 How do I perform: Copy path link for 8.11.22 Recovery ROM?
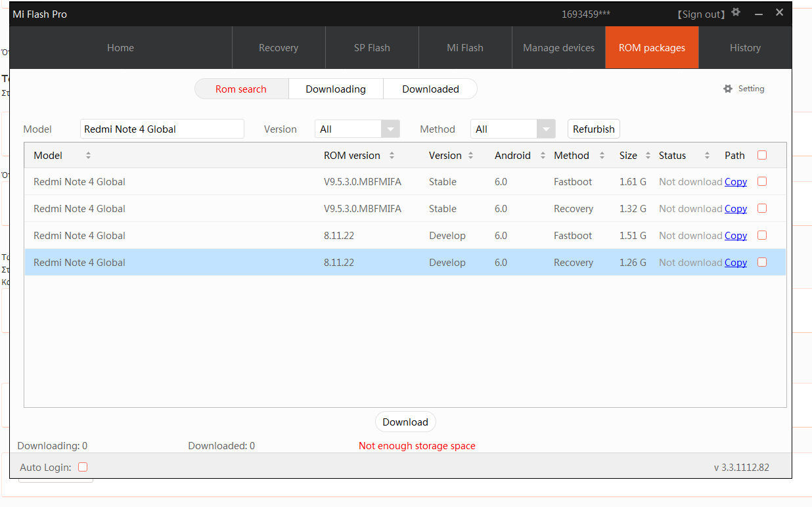pyautogui.click(x=735, y=263)
